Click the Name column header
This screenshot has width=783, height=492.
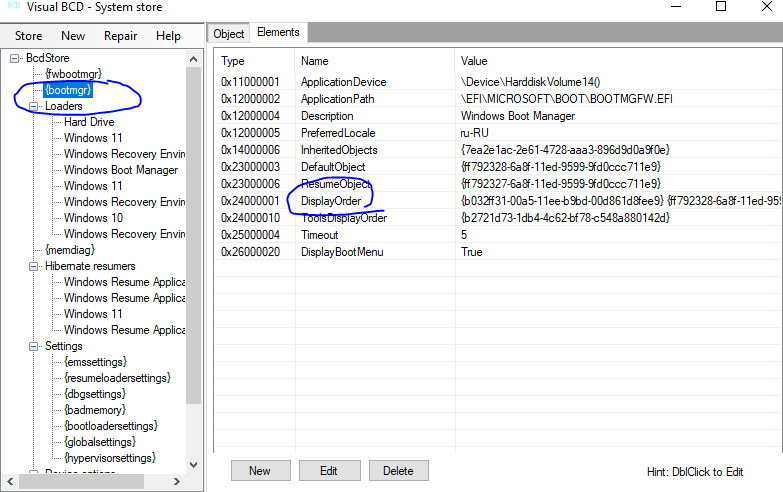[375, 61]
